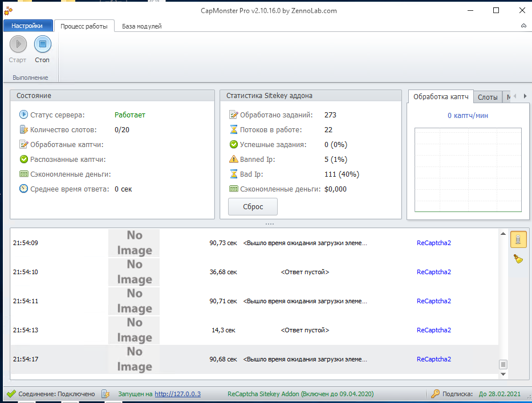This screenshot has width=532, height=403.
Task: Switch to Процесс работы tab
Action: tap(84, 26)
